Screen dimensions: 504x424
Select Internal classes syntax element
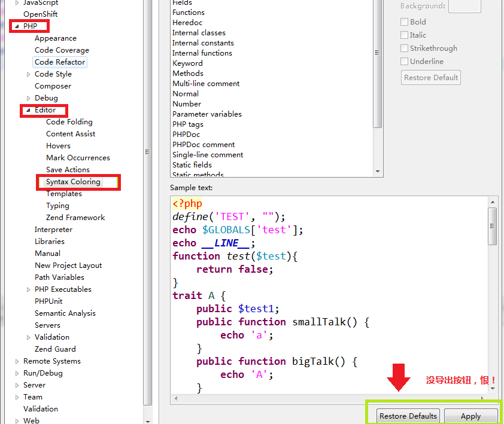pyautogui.click(x=199, y=33)
